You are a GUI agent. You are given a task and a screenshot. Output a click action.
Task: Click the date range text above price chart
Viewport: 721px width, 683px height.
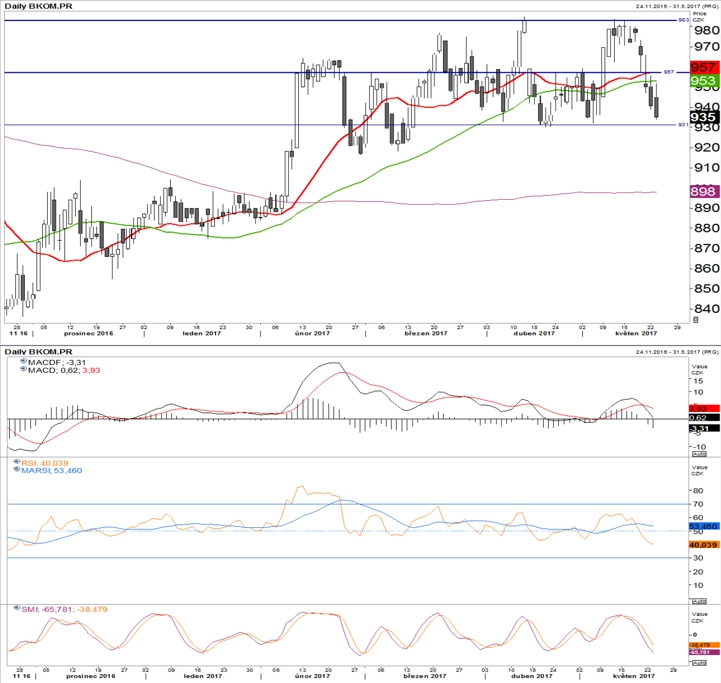(677, 6)
